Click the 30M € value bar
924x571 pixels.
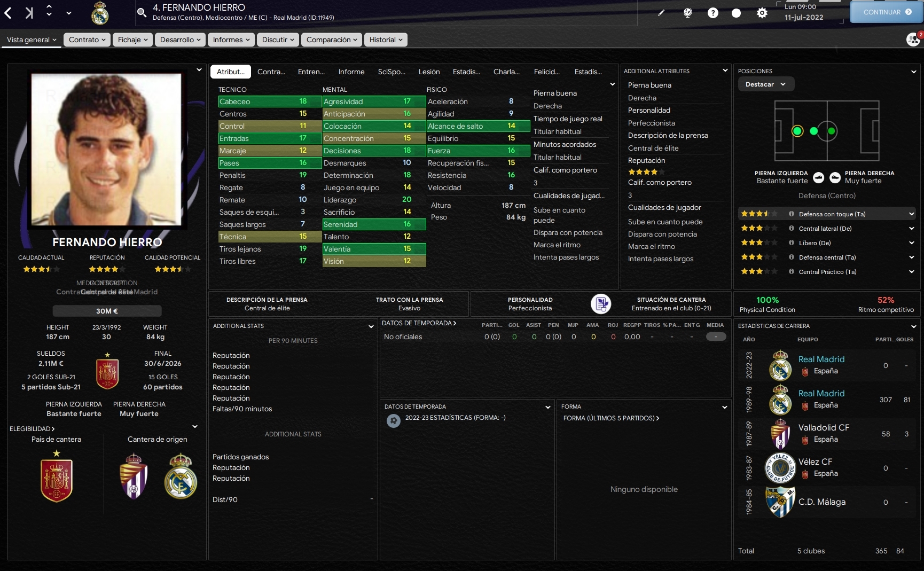(107, 311)
